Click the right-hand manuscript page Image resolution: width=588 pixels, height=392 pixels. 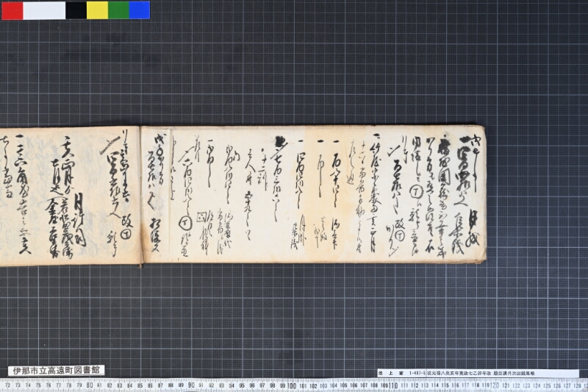tap(313, 194)
